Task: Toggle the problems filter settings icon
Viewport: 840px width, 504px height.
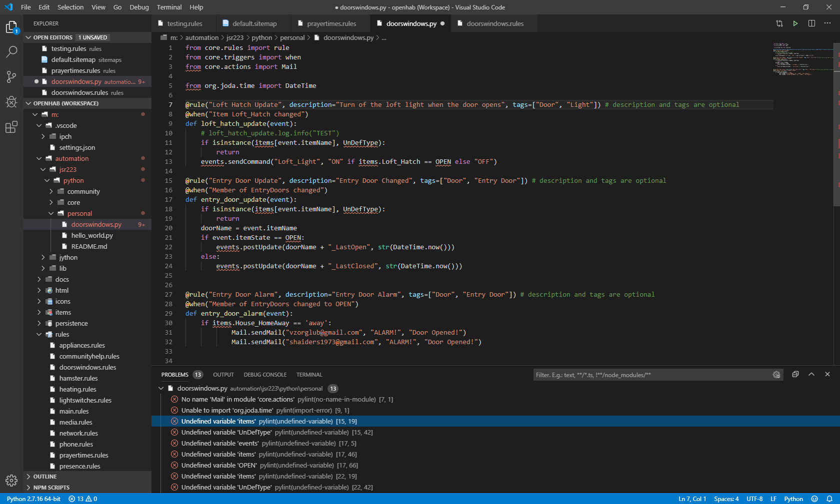Action: (x=776, y=375)
